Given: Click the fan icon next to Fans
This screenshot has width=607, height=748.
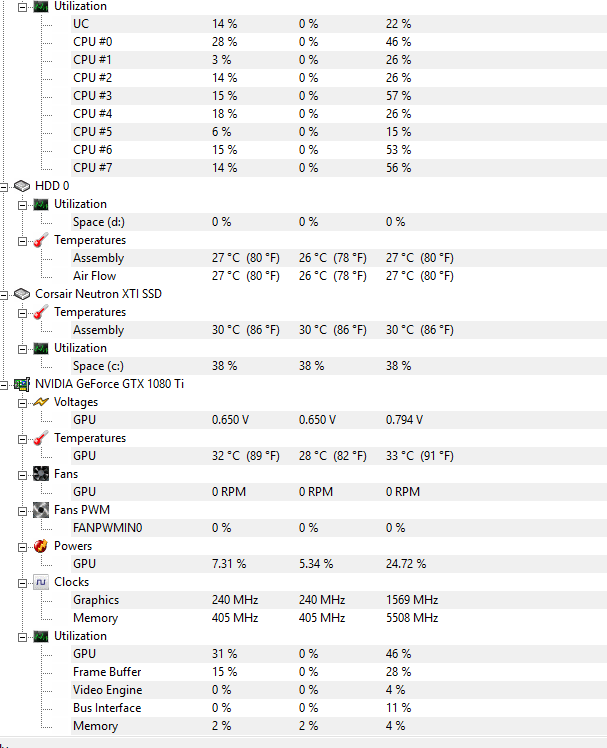Looking at the screenshot, I should [x=41, y=474].
